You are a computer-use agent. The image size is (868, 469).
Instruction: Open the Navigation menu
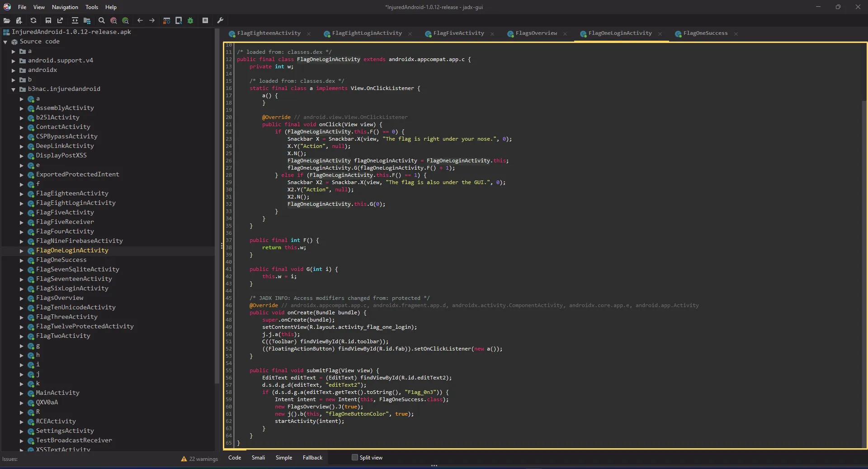click(x=65, y=7)
